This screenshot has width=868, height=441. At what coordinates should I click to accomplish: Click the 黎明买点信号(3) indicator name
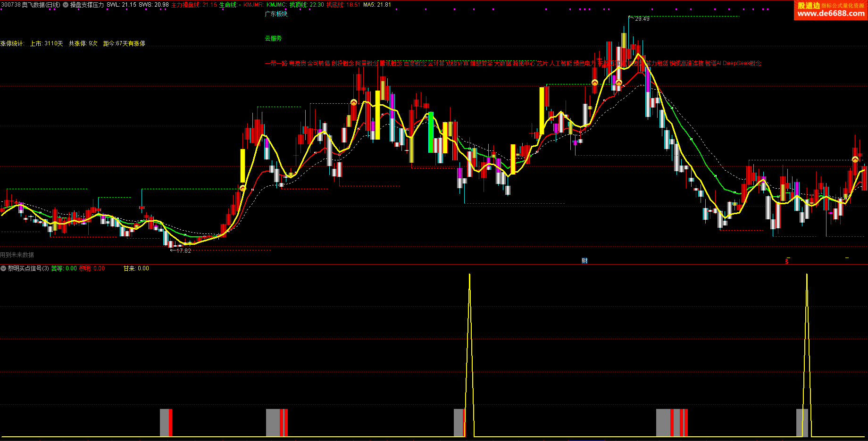[28, 268]
